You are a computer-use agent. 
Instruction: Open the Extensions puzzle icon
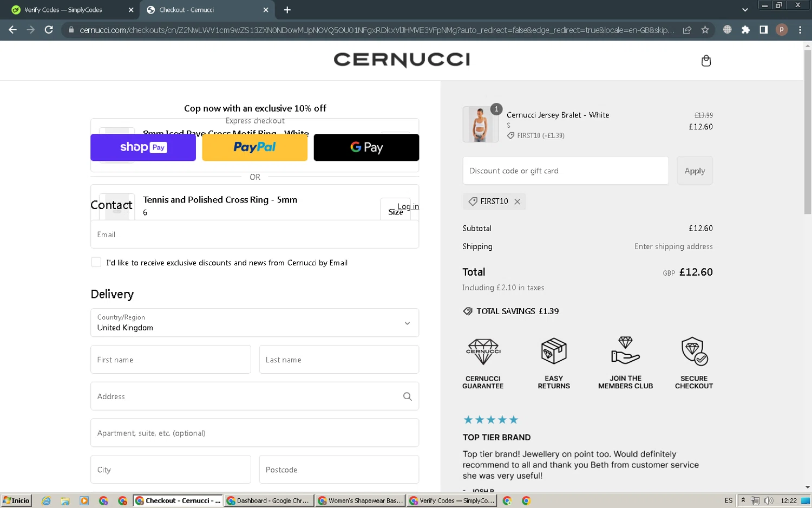tap(745, 30)
